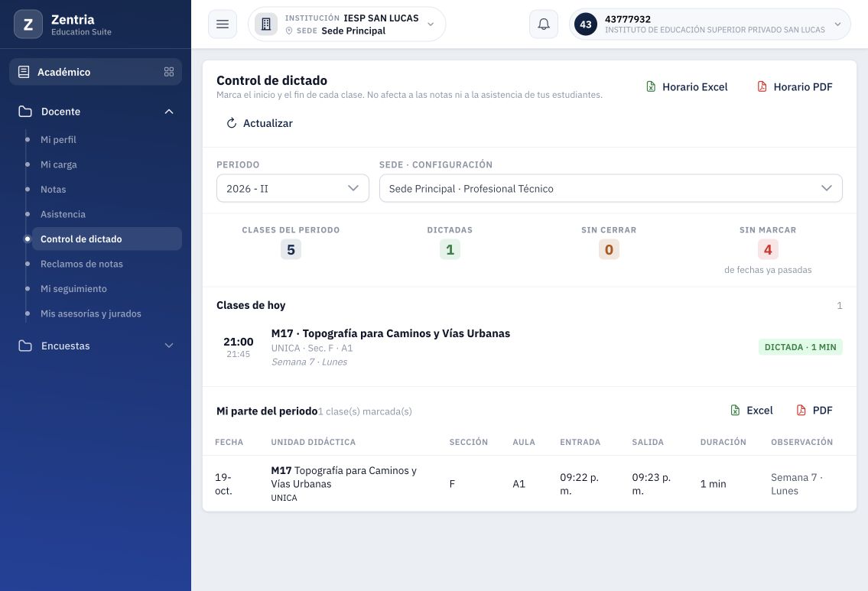The width and height of the screenshot is (868, 591).
Task: Open Notas sidebar item
Action: pos(53,190)
